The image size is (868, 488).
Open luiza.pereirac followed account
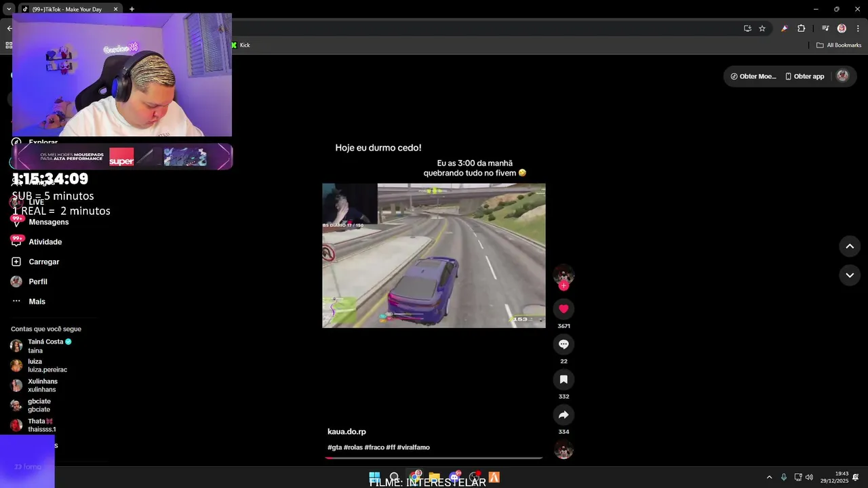coord(47,366)
